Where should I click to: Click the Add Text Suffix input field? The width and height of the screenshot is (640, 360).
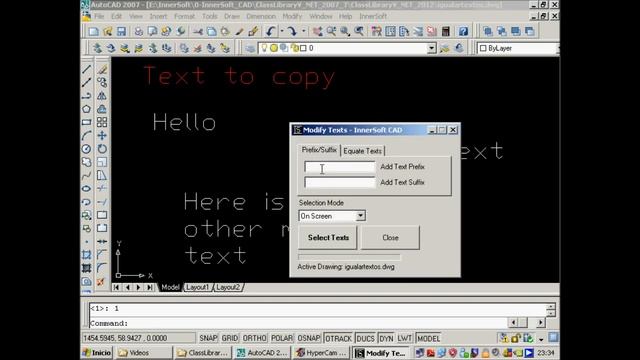(x=340, y=182)
